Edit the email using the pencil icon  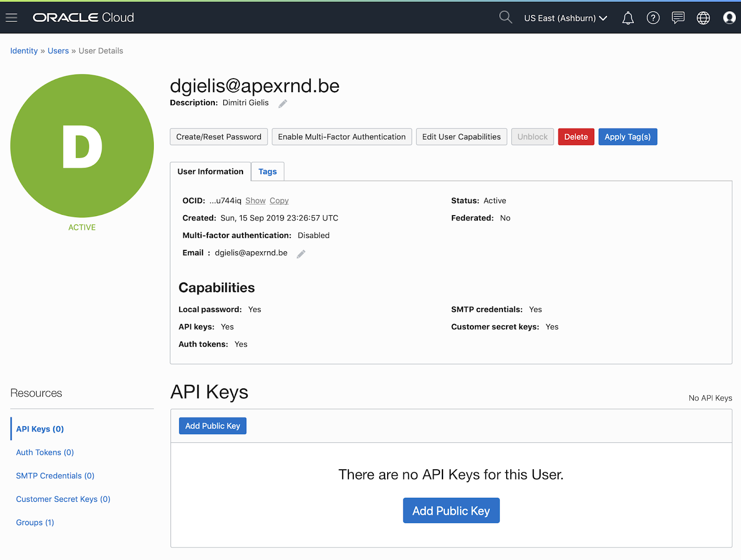tap(301, 254)
